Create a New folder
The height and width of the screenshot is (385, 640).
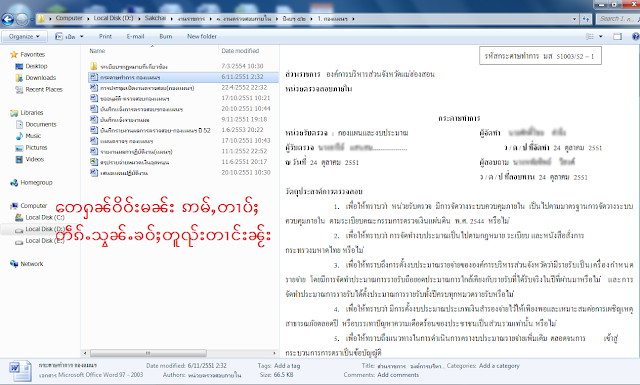(202, 36)
